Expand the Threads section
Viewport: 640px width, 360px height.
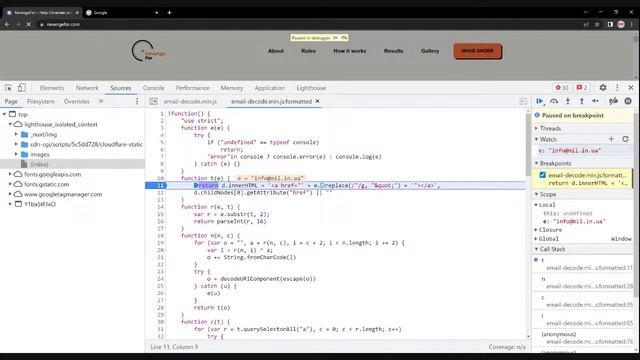[x=536, y=128]
